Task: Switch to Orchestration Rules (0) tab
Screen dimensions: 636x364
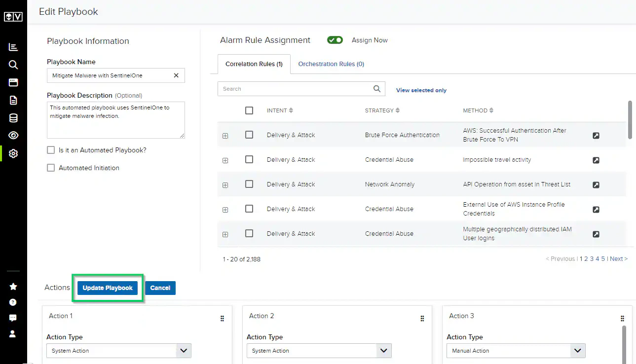Action: tap(331, 64)
